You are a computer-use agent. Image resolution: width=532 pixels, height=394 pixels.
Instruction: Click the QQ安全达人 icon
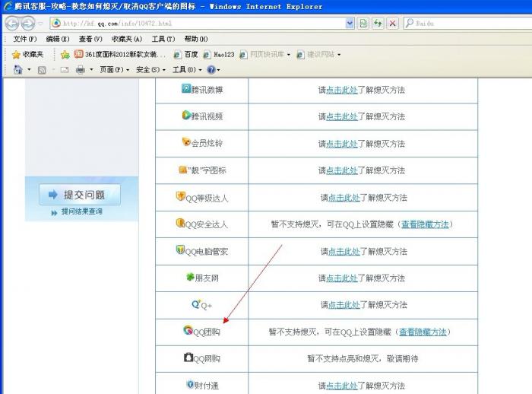click(180, 223)
